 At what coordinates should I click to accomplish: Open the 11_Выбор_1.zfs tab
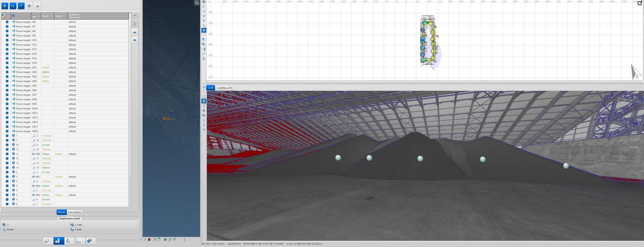(224, 88)
